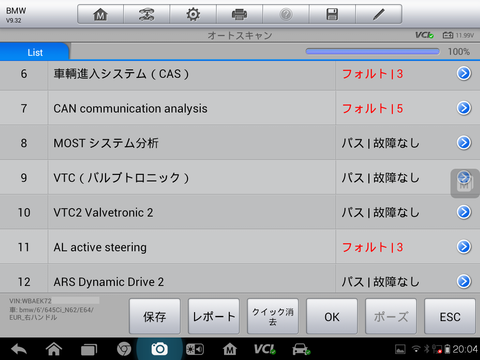480x360 pixels.
Task: Click パス | 故障なし status for MOST
Action: pyautogui.click(x=380, y=143)
